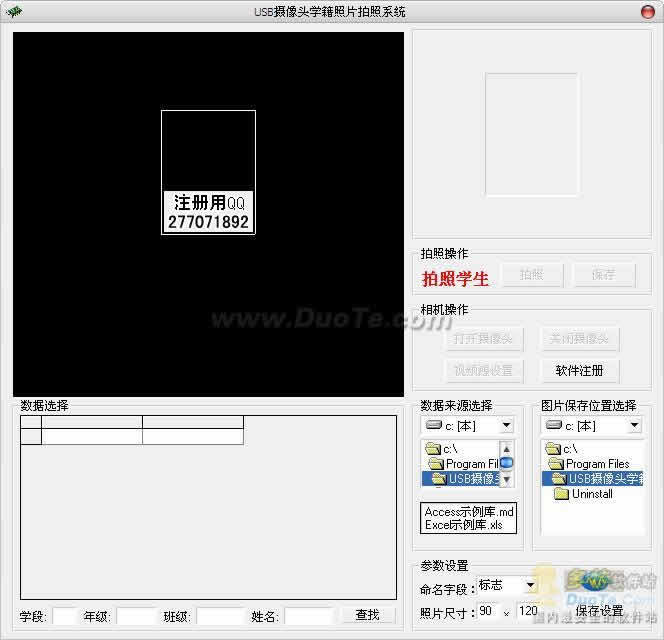Click the 关闭摄像头 button

click(580, 339)
